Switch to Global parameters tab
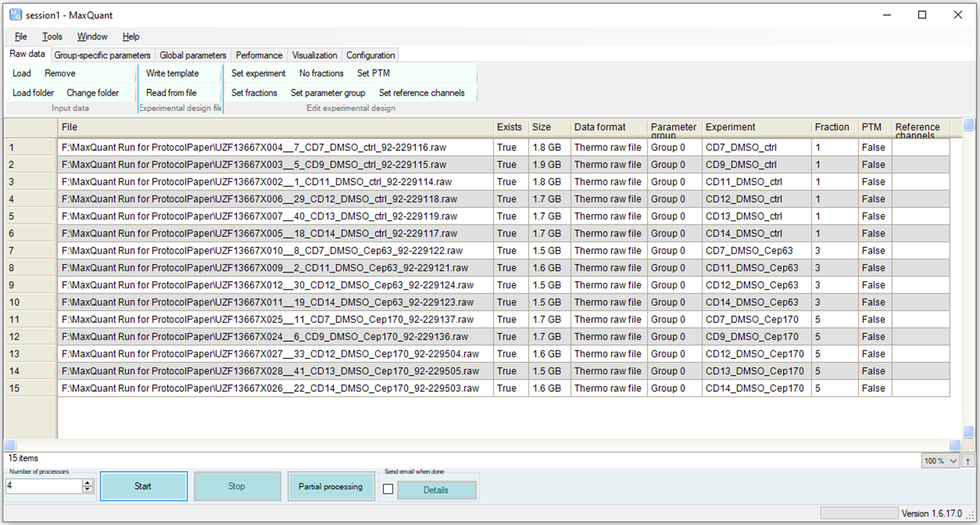 [193, 55]
